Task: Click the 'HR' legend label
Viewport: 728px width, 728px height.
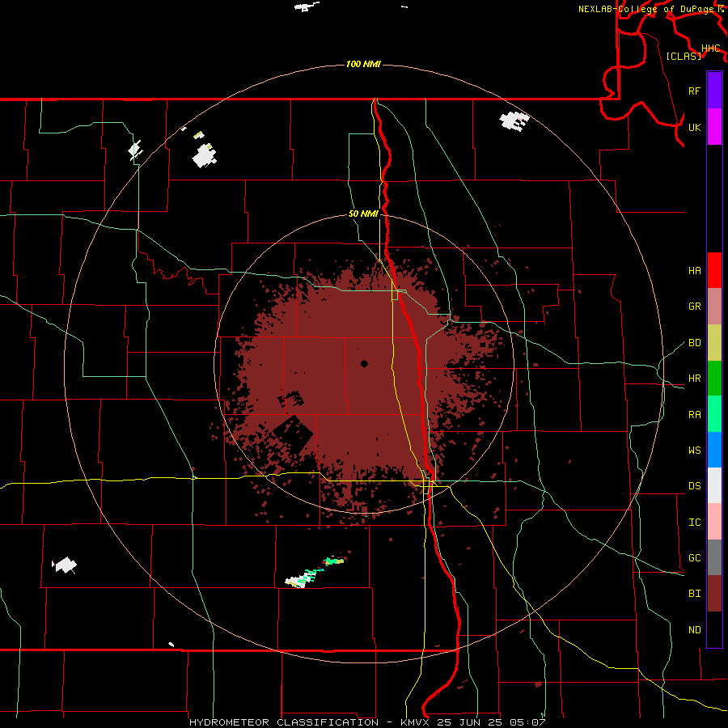Action: click(x=694, y=379)
